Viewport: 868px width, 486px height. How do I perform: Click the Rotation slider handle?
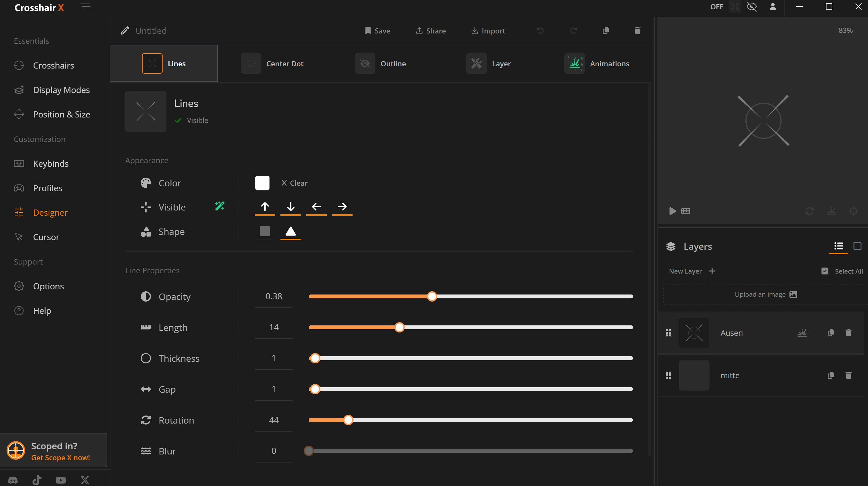(x=348, y=420)
